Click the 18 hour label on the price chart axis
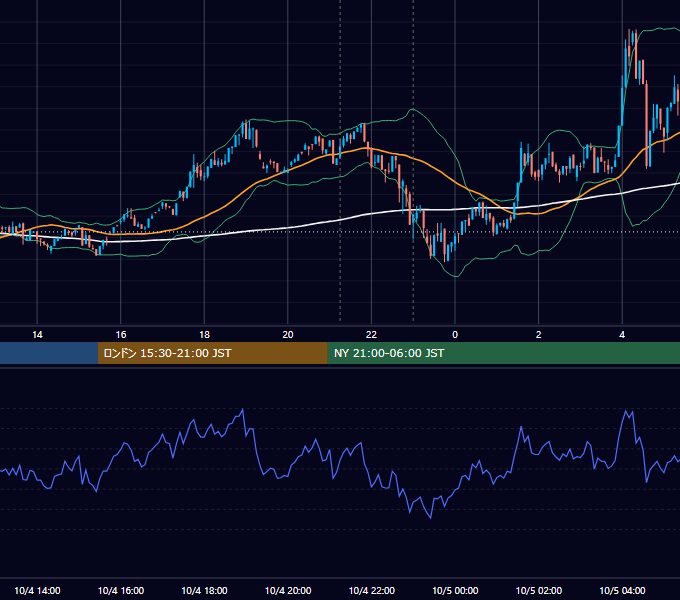Image resolution: width=680 pixels, height=600 pixels. (x=204, y=335)
